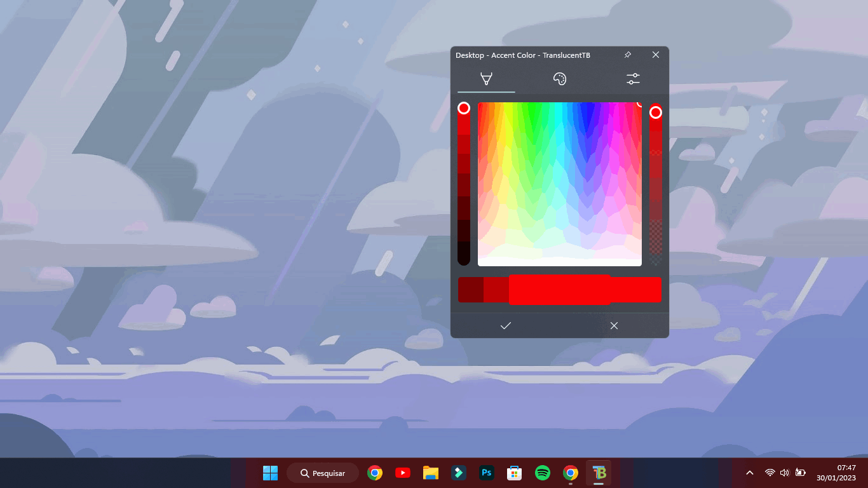Click the battery status icon
Screen dimensions: 868x488
click(801, 473)
